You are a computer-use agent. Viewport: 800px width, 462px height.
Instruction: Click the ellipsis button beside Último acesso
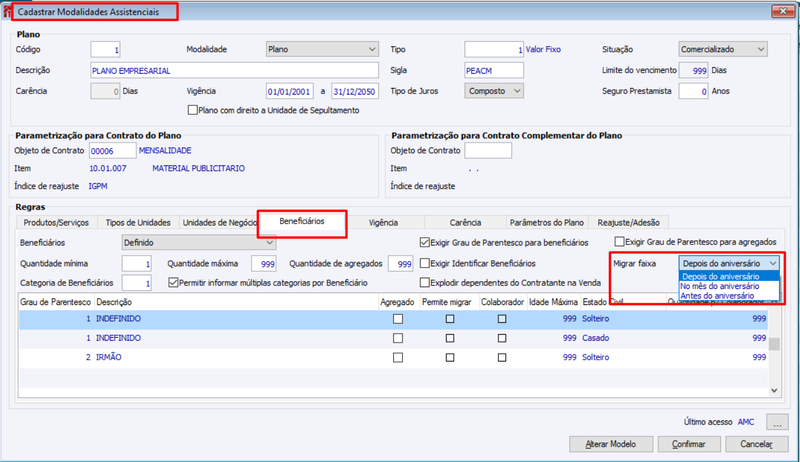click(x=777, y=422)
